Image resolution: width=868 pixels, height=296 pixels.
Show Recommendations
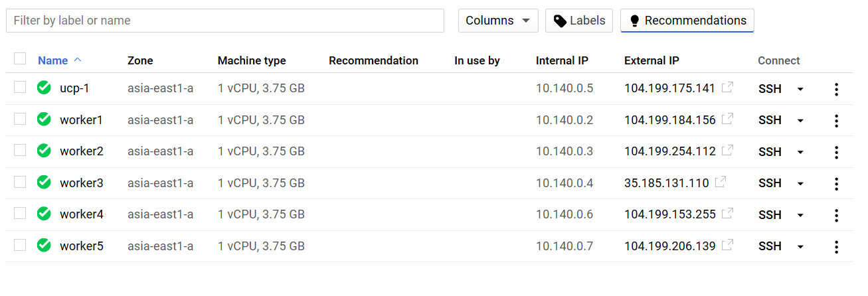click(687, 21)
